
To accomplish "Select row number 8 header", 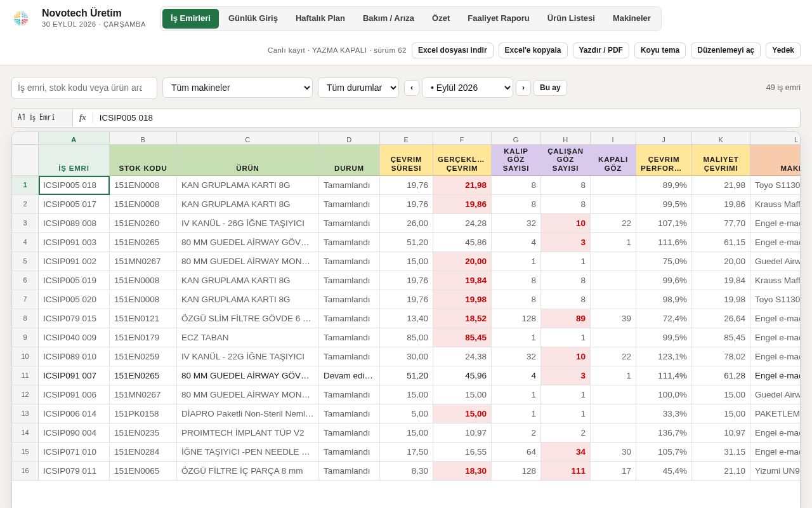I will pos(25,319).
